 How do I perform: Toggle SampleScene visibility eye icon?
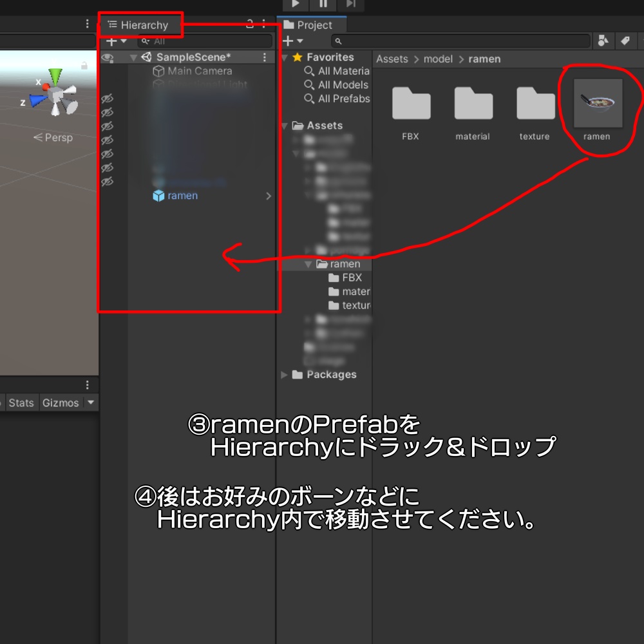pyautogui.click(x=107, y=57)
